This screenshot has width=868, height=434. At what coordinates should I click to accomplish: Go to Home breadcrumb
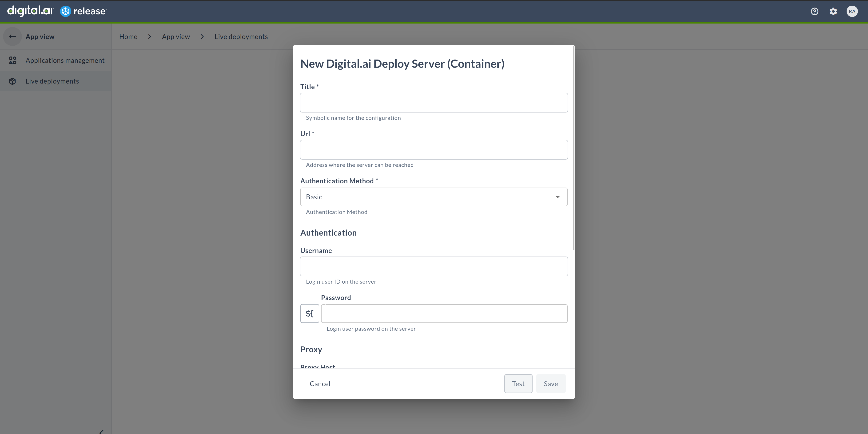click(128, 36)
